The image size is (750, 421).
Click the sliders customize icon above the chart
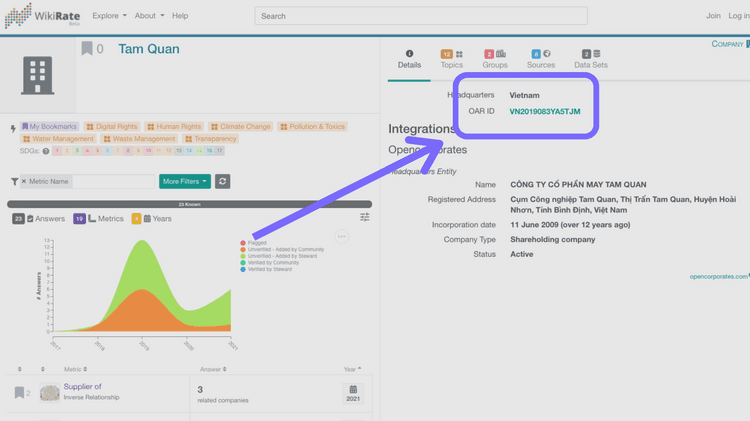click(364, 217)
